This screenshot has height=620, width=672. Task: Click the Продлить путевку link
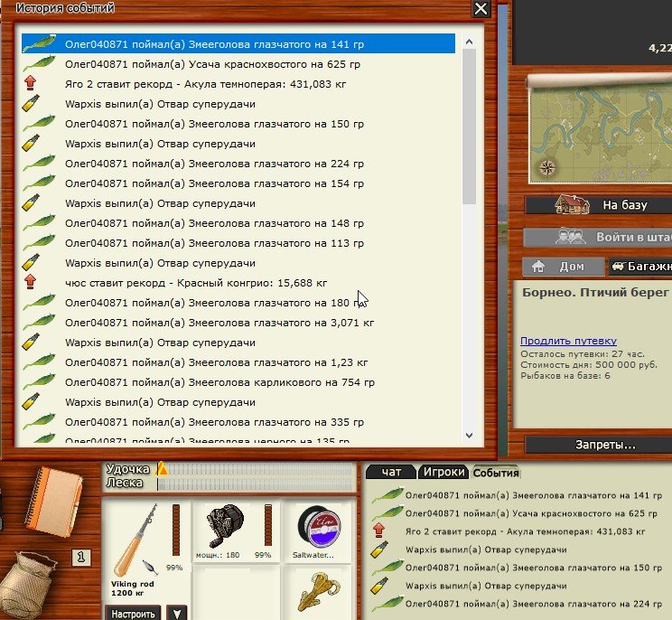[568, 341]
